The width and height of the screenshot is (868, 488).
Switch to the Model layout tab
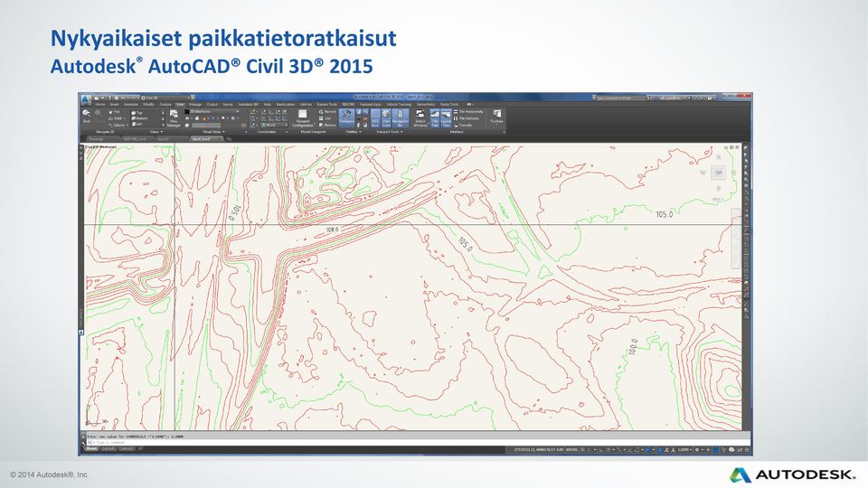click(91, 449)
